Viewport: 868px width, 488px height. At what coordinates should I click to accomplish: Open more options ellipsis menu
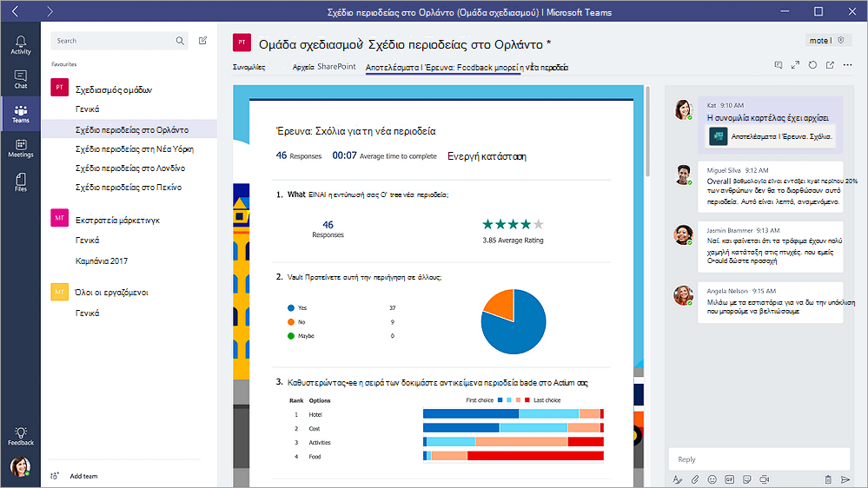pos(847,65)
